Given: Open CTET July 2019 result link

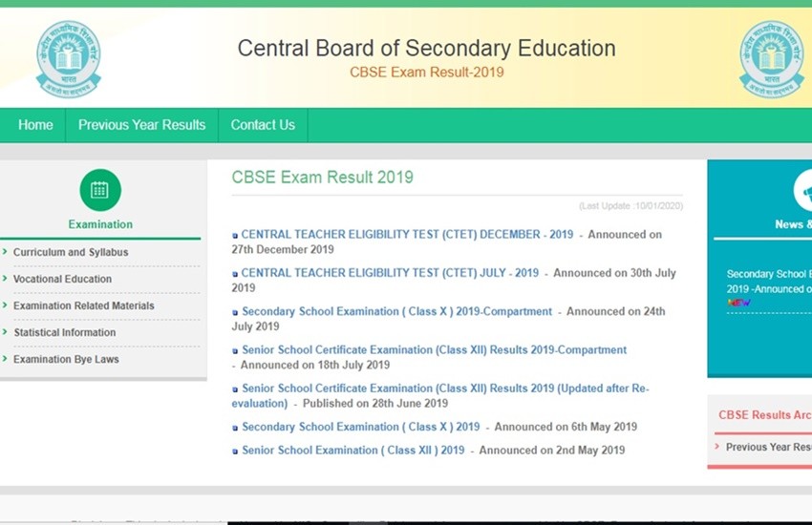Looking at the screenshot, I should 390,273.
